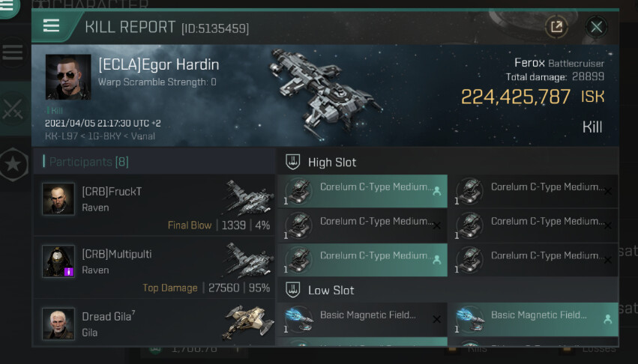
Task: Share the kill report via export icon
Action: [556, 27]
